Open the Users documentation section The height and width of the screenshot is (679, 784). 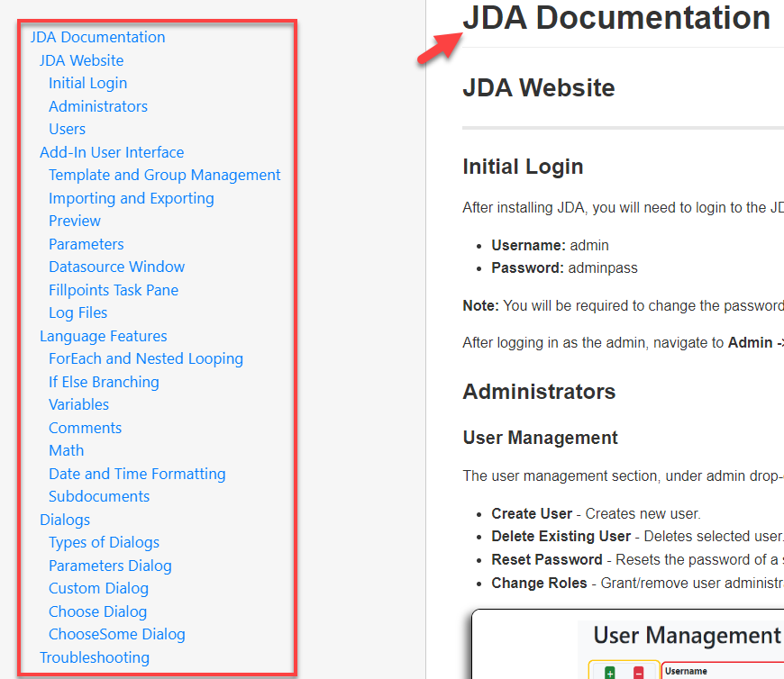click(x=67, y=129)
